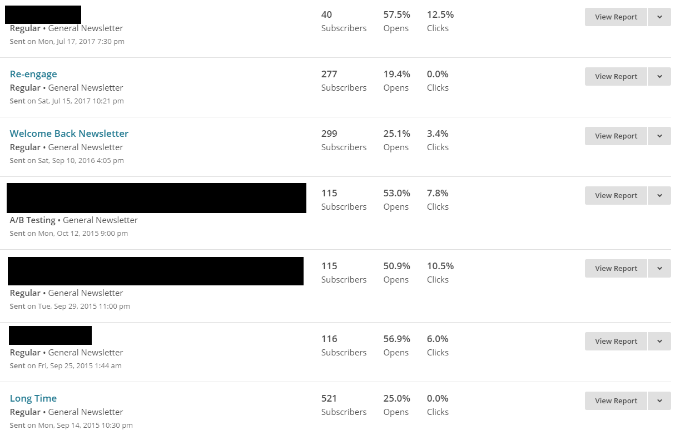The width and height of the screenshot is (680, 434).
Task: Open the Welcome Back Newsletter campaign
Action: [69, 134]
